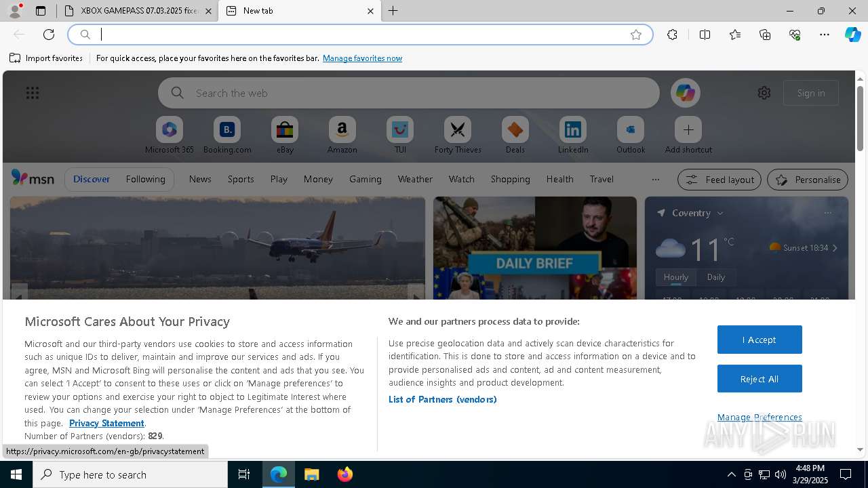Open Deals shortcut
The height and width of the screenshot is (488, 868).
point(515,135)
